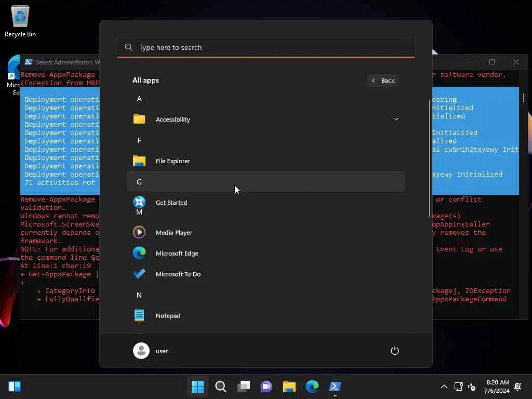Open the Get Started app
The image size is (532, 399).
point(265,202)
